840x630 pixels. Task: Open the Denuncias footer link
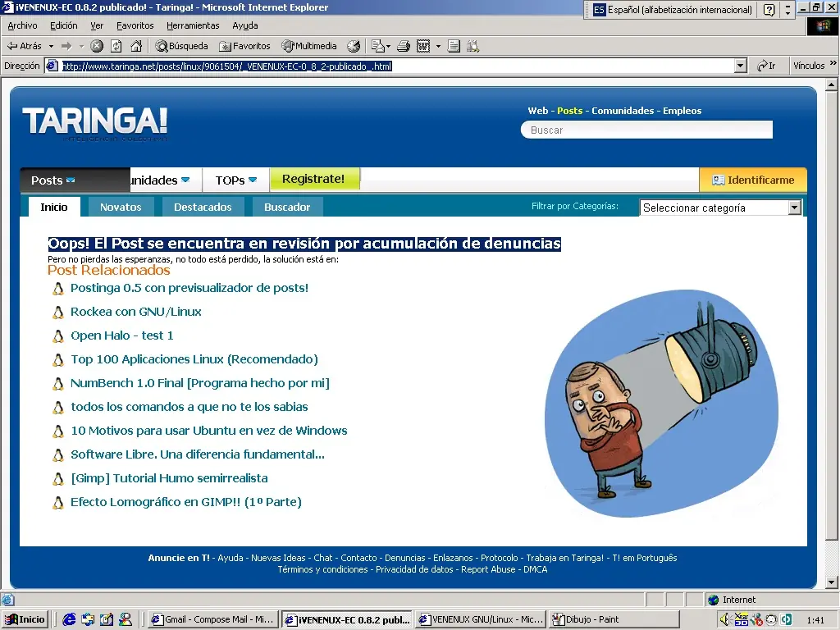click(x=405, y=558)
